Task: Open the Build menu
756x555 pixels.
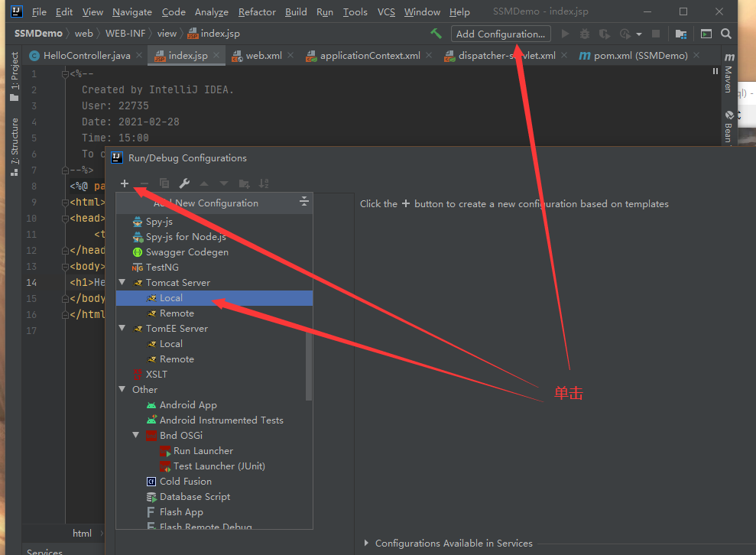Action: click(296, 11)
